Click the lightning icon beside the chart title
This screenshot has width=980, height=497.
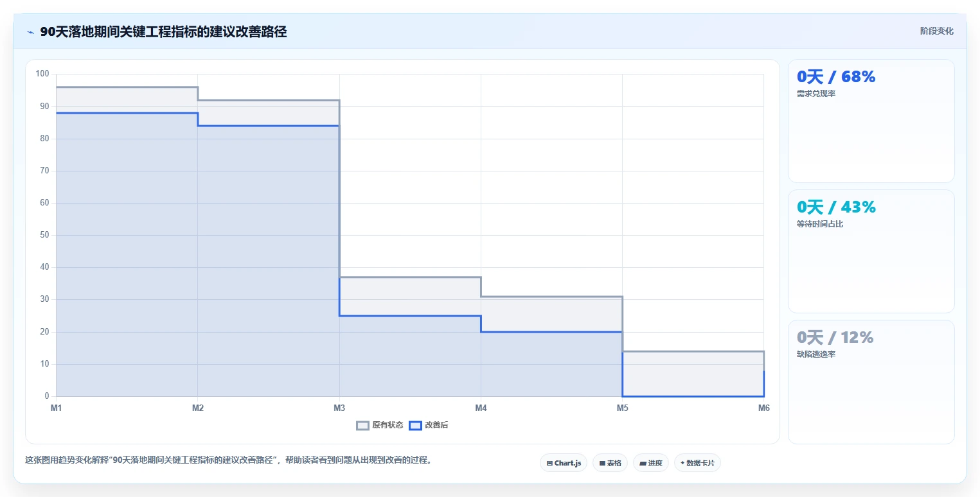(30, 32)
